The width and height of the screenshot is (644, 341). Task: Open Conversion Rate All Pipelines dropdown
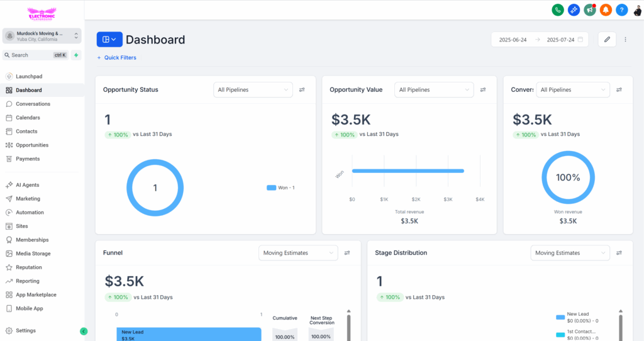click(573, 89)
